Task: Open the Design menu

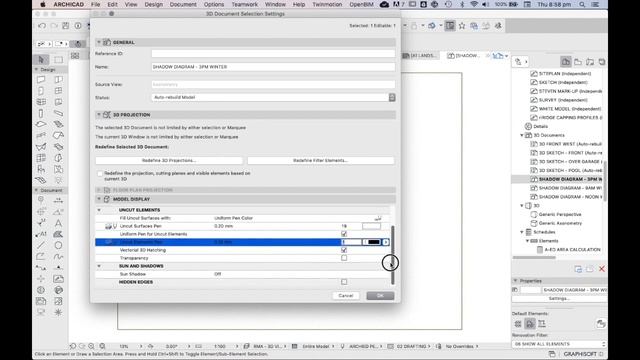Action: (153, 4)
